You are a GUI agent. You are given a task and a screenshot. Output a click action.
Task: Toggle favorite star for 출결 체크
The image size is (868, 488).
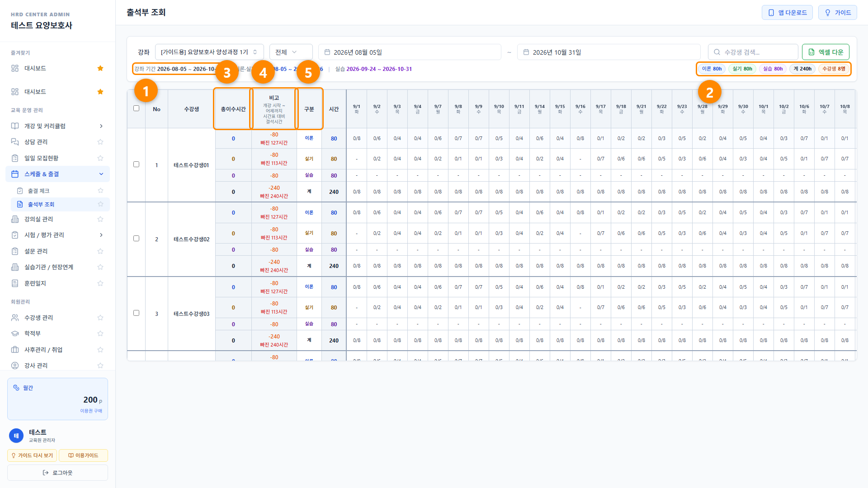(100, 191)
